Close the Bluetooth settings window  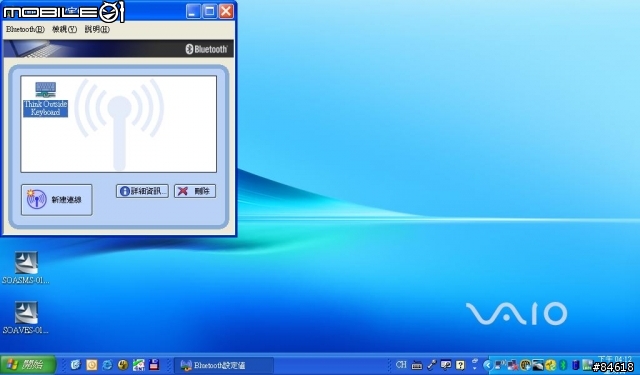click(x=226, y=11)
